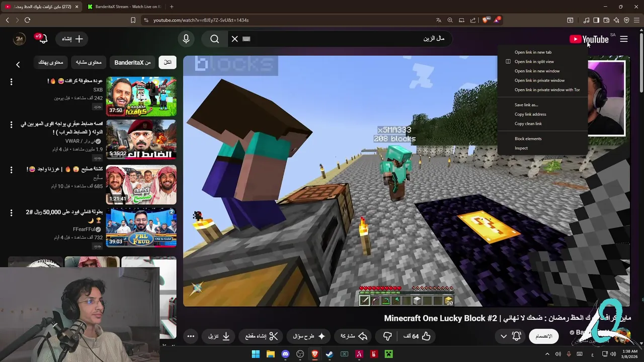This screenshot has height=362, width=644.
Task: Open the FRL Feud 39:03 thumbnail
Action: click(x=141, y=228)
